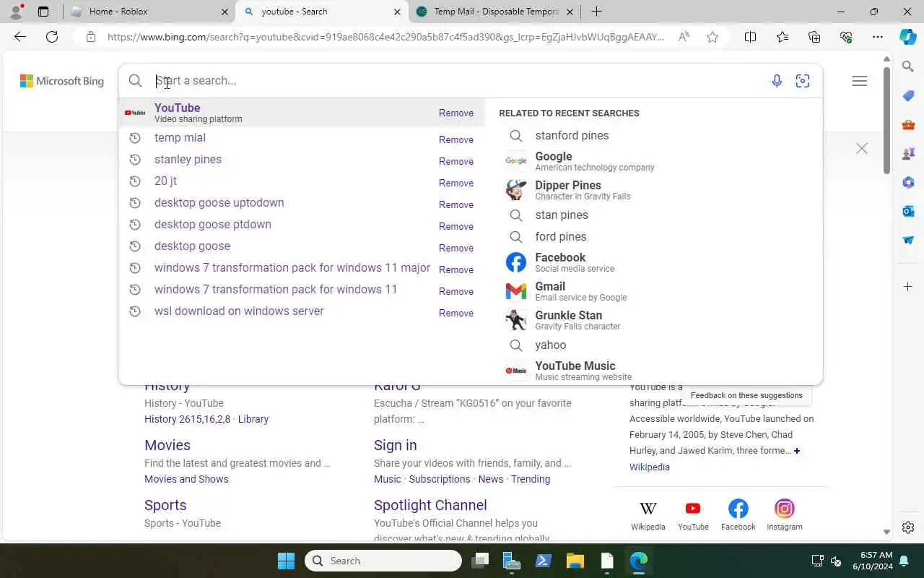Open the Telegram-style send icon in sidebar

point(908,240)
